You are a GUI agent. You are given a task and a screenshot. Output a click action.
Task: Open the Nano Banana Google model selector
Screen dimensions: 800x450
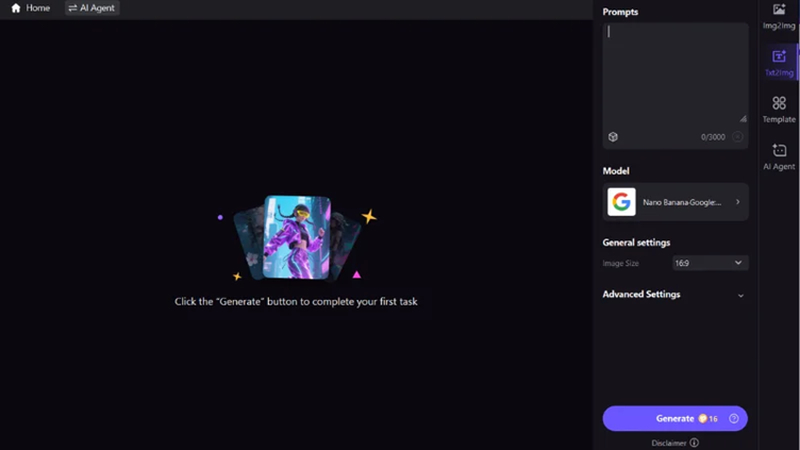coord(675,202)
